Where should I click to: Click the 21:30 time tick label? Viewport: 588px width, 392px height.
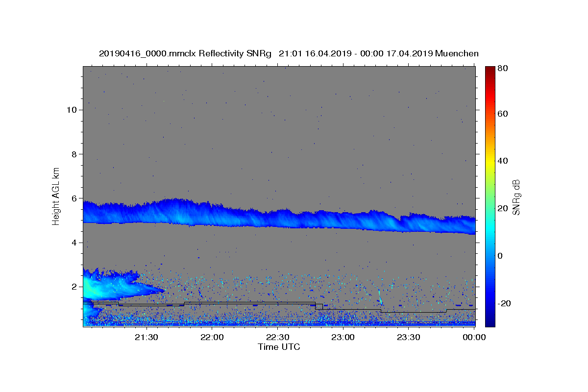point(147,337)
